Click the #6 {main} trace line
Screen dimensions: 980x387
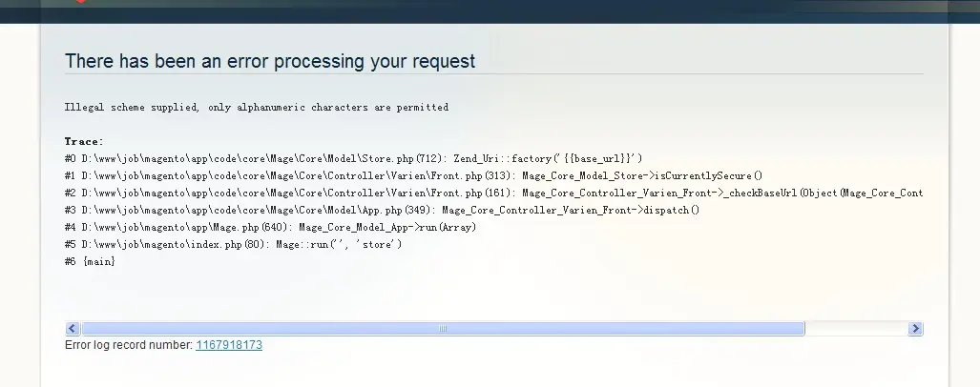(x=90, y=261)
